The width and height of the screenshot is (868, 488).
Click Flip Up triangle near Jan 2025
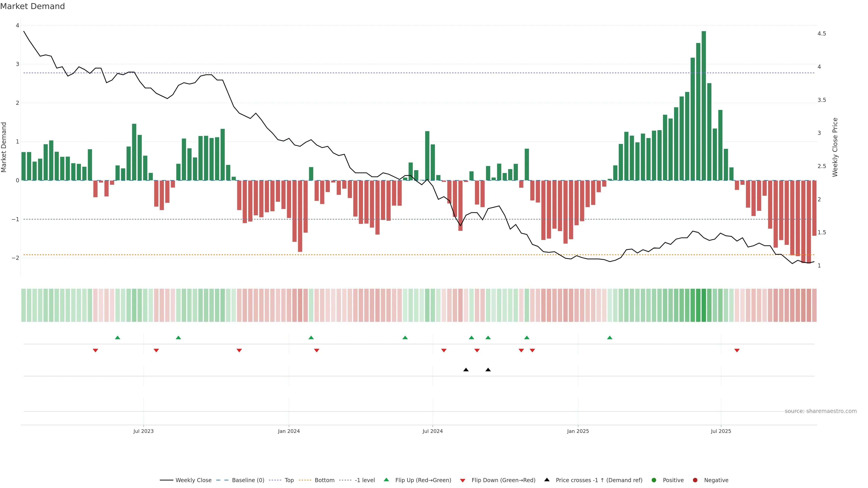[610, 338]
